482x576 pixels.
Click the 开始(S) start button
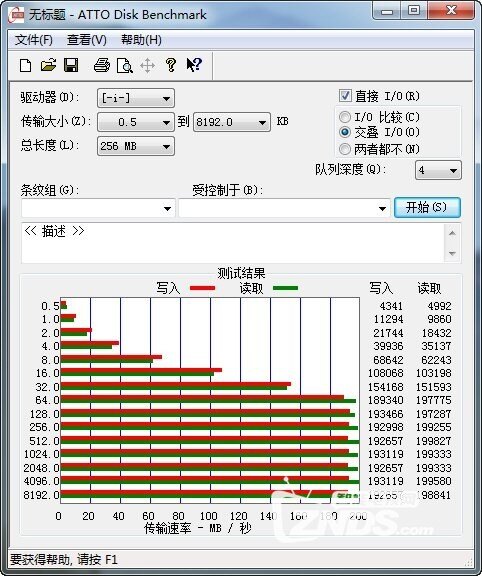(427, 208)
